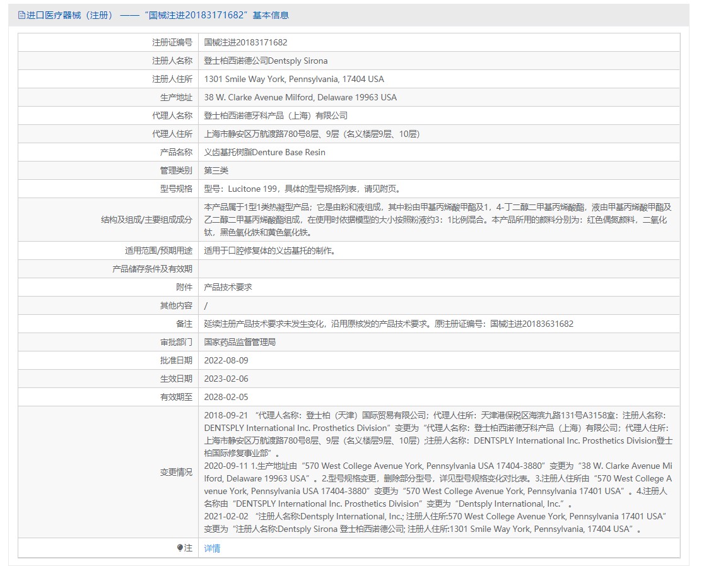
Task: Click the change entry dated 2020-09-11
Action: click(438, 485)
